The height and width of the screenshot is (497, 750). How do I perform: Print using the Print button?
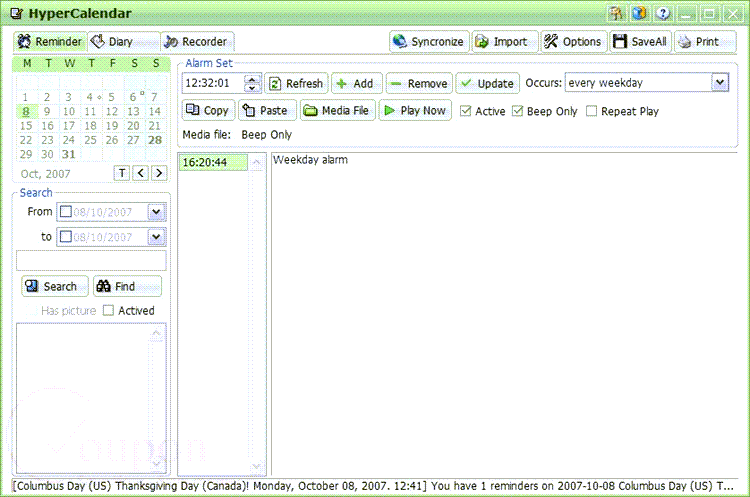coord(705,42)
